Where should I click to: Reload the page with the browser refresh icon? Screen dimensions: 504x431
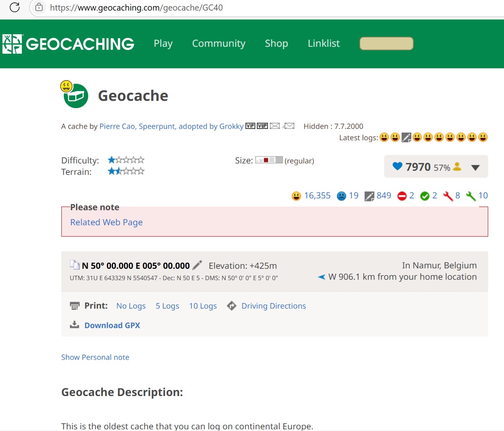[x=15, y=7]
